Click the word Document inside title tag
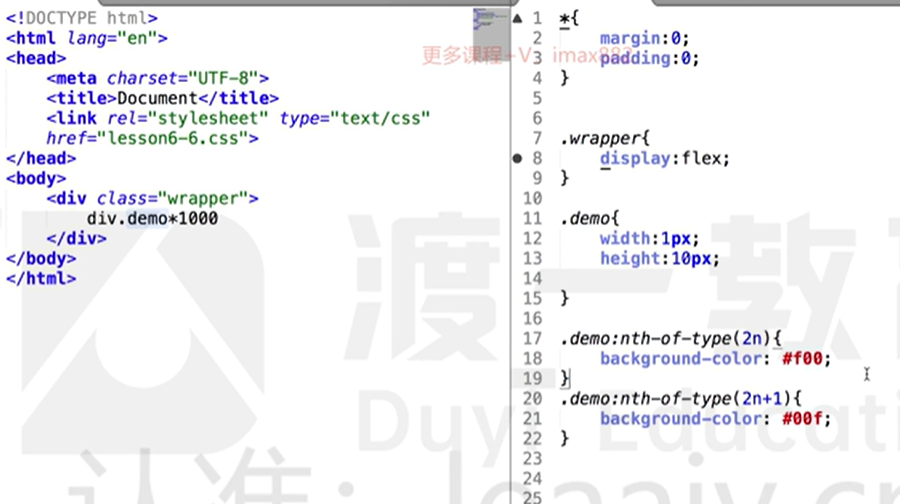The image size is (900, 504). [156, 98]
